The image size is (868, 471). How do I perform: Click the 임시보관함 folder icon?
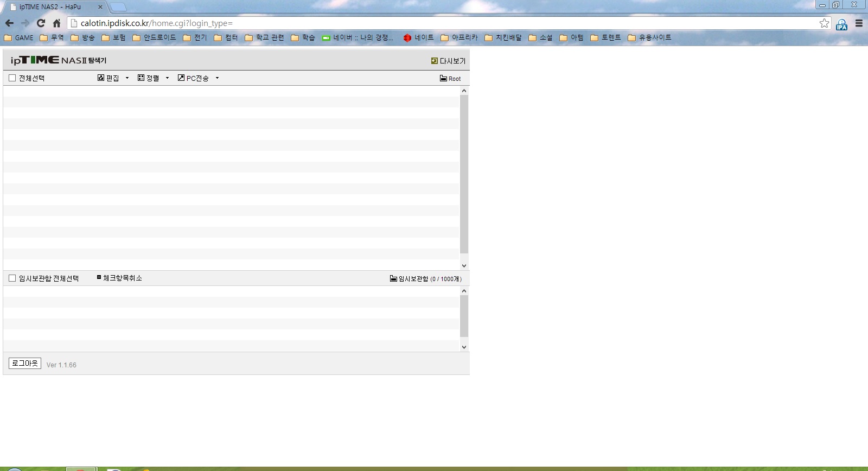pos(393,278)
